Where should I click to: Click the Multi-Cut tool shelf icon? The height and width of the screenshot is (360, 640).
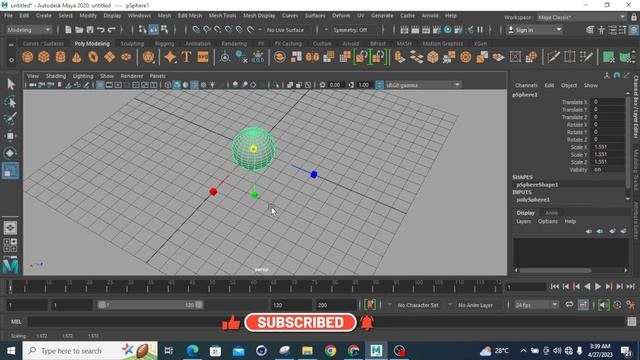553,57
